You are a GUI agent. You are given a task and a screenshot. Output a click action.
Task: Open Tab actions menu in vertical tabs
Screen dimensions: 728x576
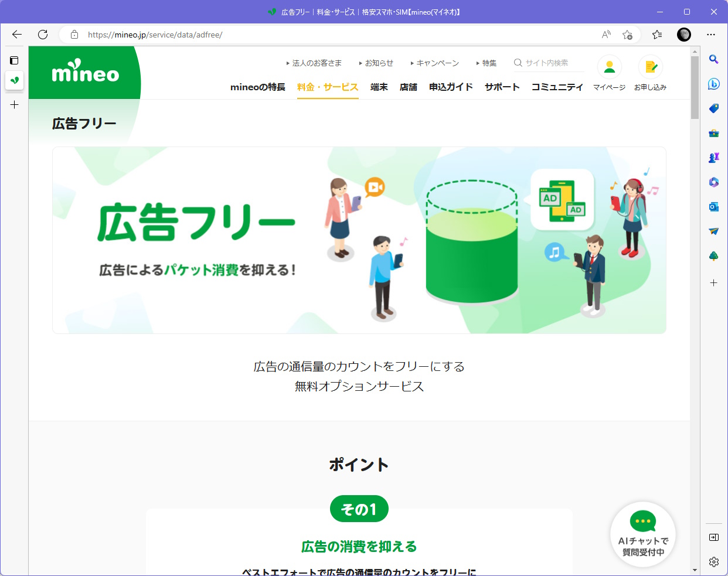point(15,60)
